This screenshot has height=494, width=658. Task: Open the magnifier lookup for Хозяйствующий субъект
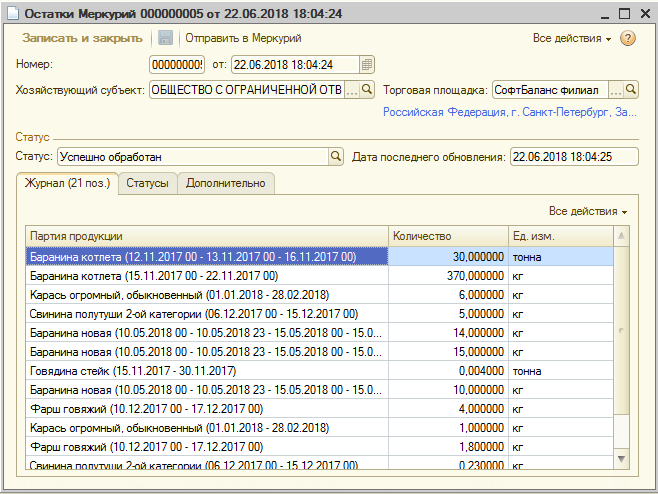(367, 89)
